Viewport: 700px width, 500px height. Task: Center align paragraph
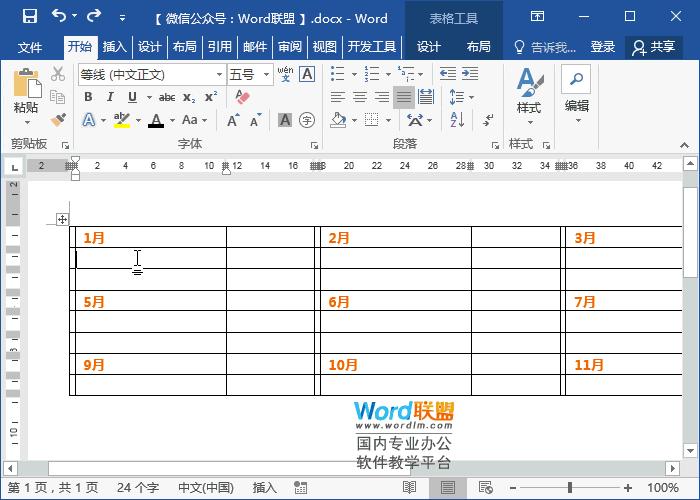[x=360, y=97]
